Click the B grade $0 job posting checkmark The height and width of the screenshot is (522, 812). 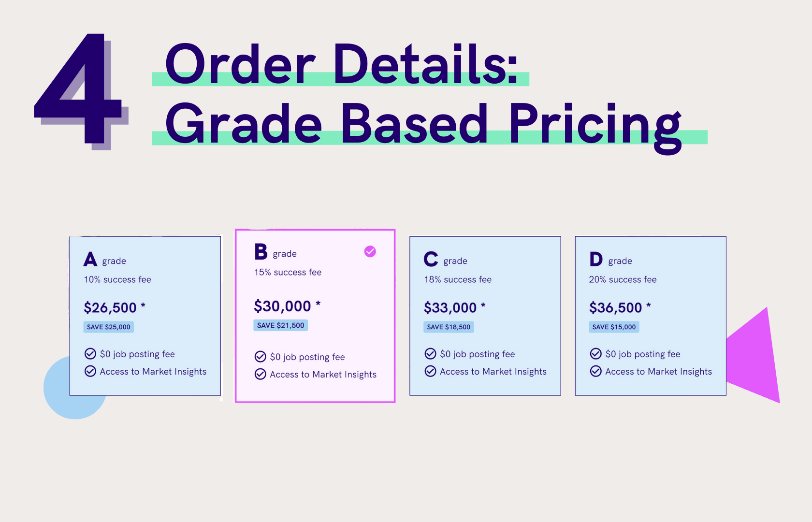point(261,357)
